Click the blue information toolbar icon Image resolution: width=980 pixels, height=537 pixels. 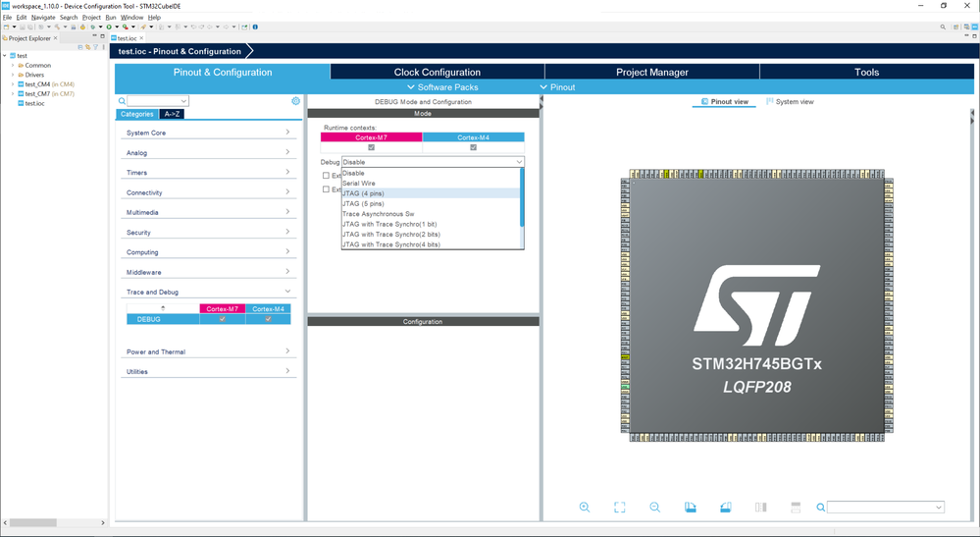255,27
